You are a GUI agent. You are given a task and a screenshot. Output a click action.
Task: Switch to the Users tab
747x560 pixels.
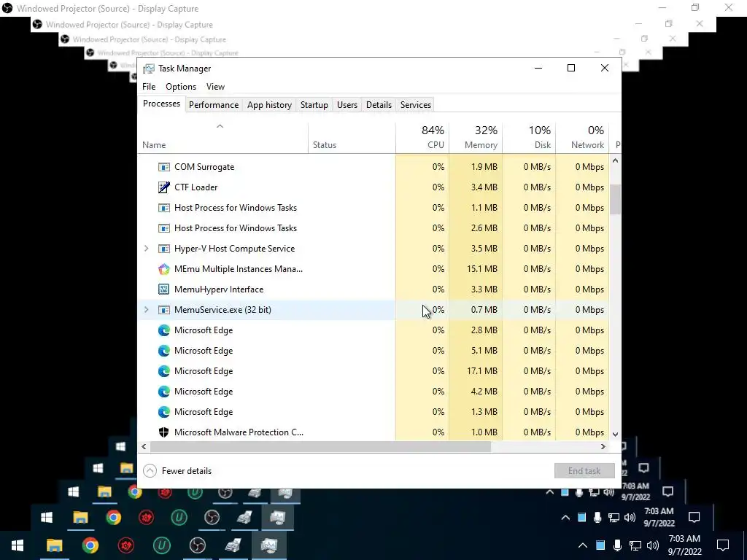click(347, 105)
